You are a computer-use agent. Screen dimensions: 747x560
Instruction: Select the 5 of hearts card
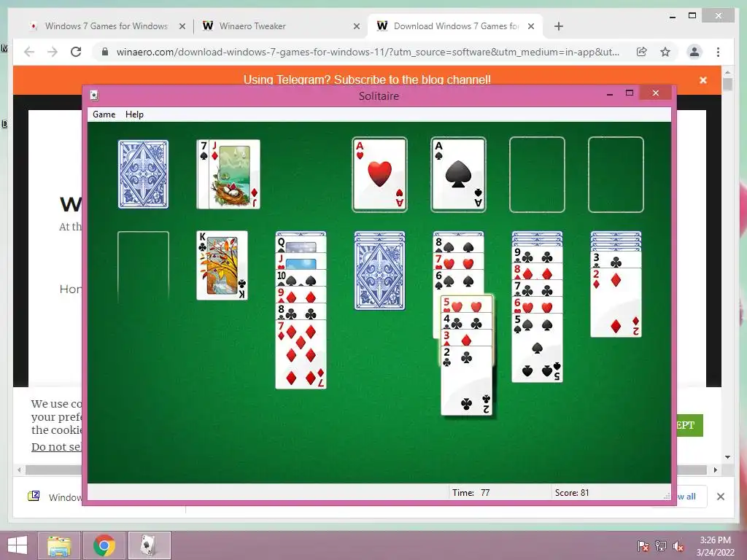[467, 304]
